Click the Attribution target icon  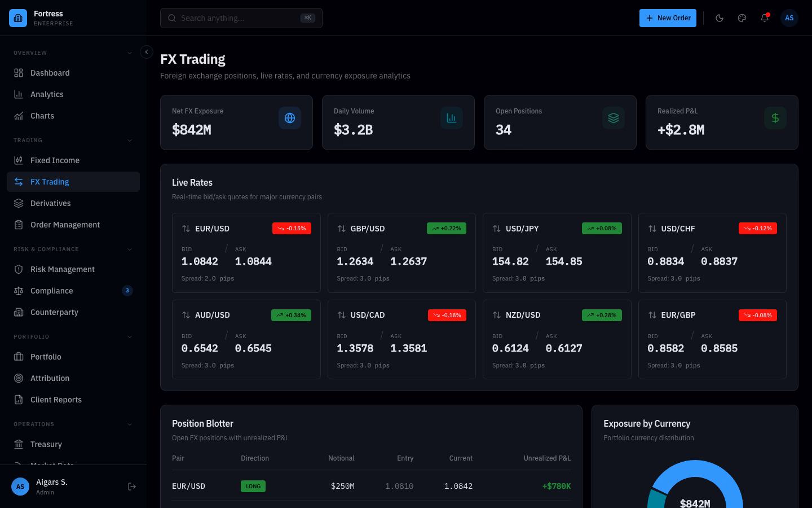coord(19,378)
